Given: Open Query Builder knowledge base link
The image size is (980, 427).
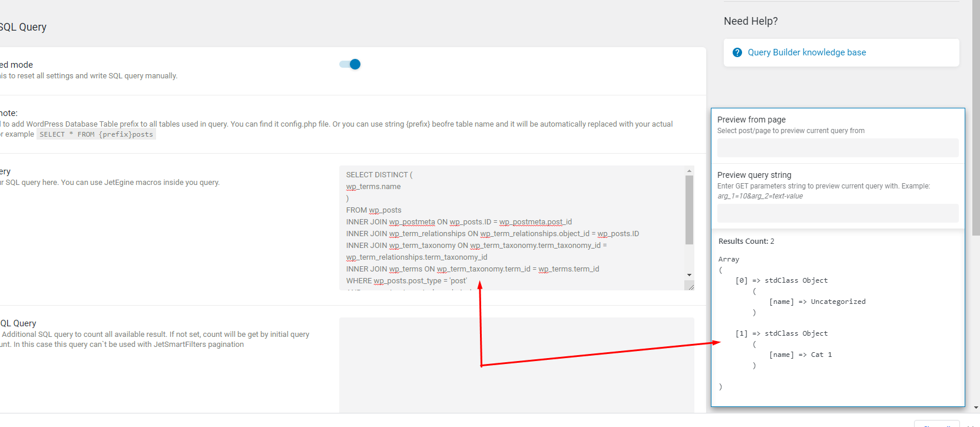Looking at the screenshot, I should (807, 52).
